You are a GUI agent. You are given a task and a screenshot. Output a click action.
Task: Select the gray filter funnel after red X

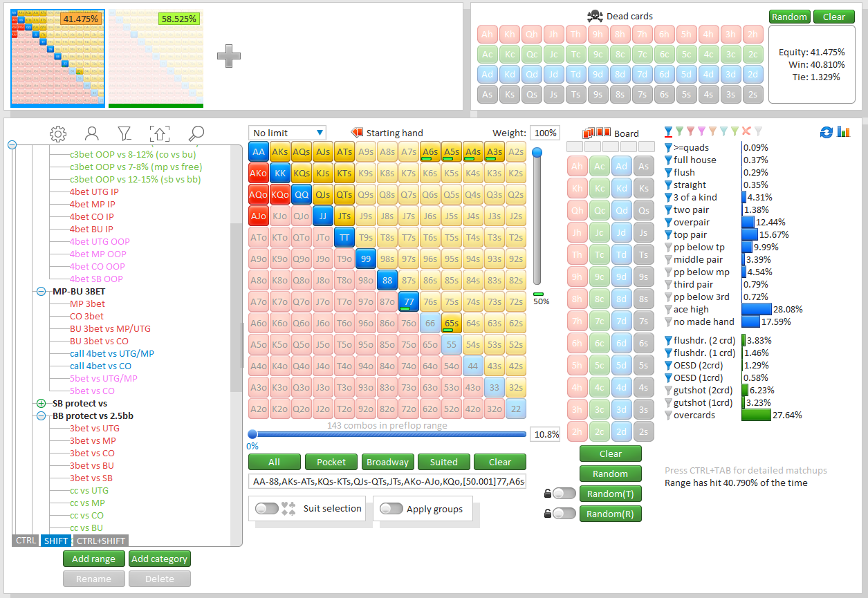(x=758, y=131)
